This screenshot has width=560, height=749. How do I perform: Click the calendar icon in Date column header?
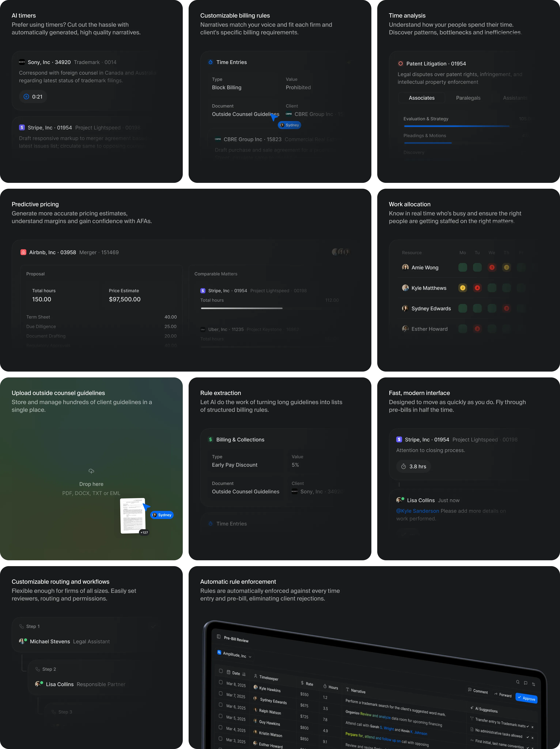(228, 672)
